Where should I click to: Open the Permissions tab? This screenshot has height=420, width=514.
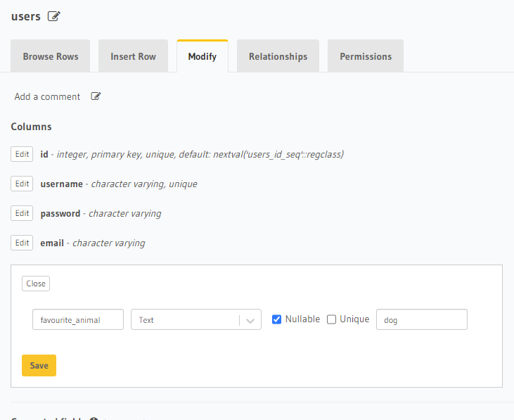(x=366, y=56)
